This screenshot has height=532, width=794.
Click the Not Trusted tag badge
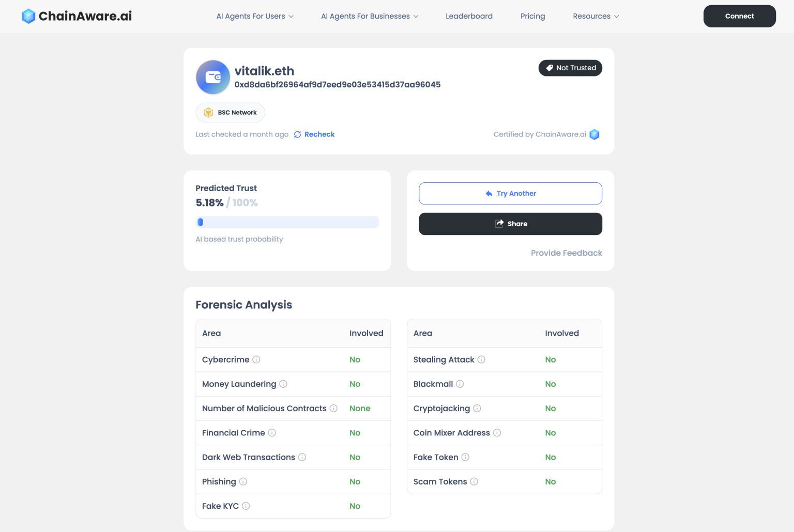point(570,68)
